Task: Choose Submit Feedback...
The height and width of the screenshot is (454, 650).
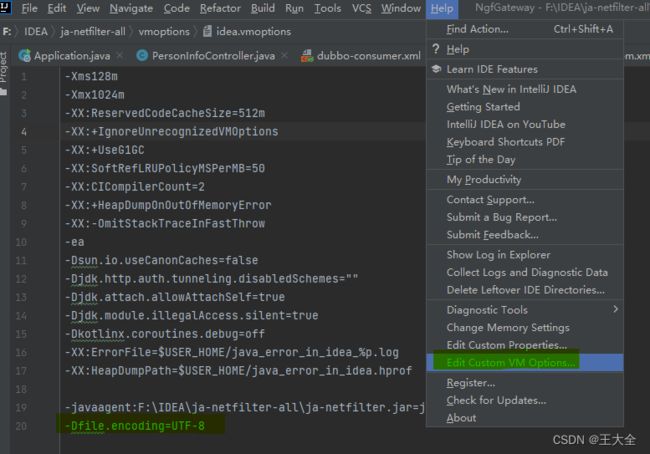Action: 525,235
